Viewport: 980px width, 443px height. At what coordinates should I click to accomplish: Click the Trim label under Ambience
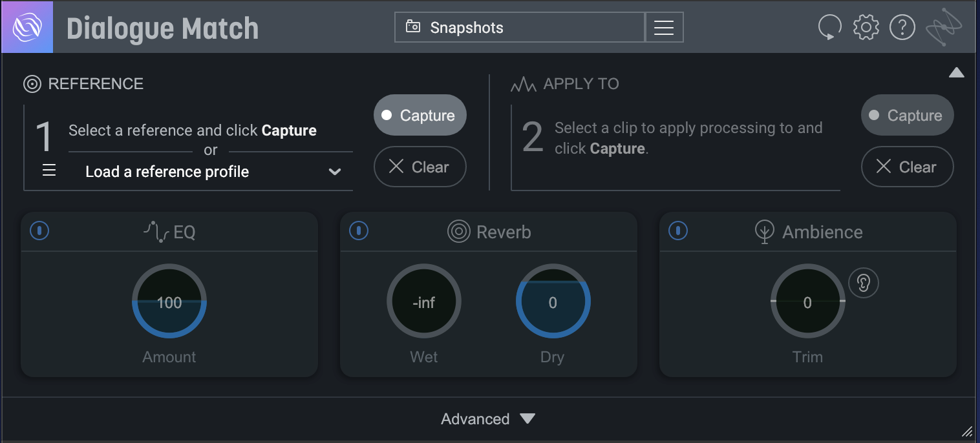pos(807,357)
